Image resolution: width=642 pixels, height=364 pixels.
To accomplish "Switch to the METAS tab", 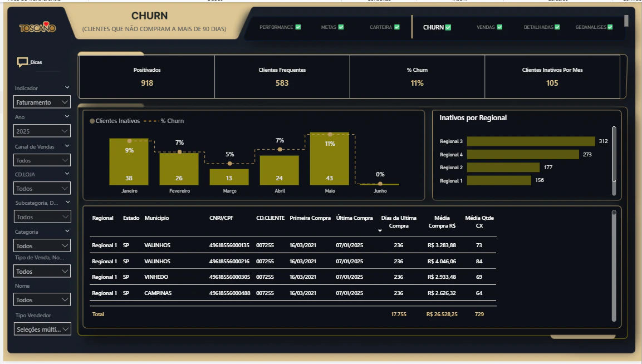I will [329, 27].
